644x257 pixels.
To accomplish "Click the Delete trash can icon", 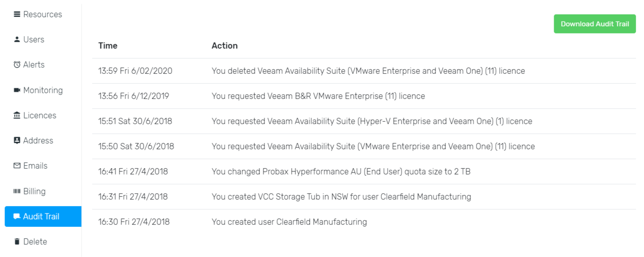I will pyautogui.click(x=17, y=242).
